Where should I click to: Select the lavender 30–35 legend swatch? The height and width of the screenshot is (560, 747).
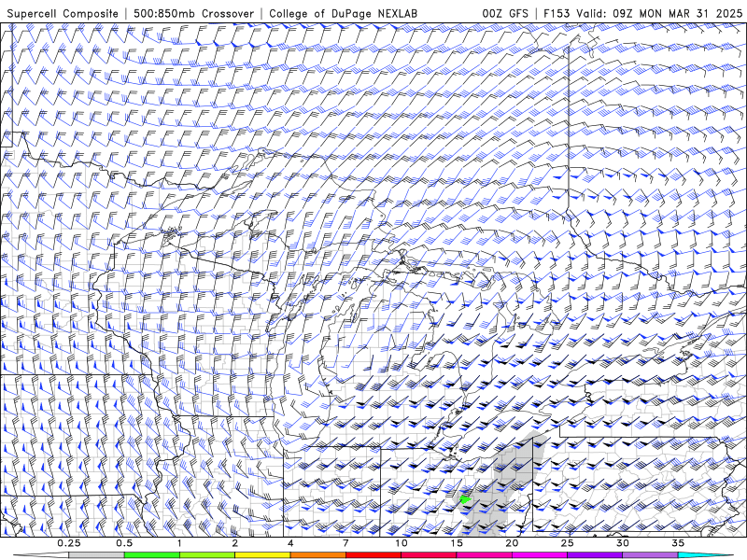click(x=650, y=555)
